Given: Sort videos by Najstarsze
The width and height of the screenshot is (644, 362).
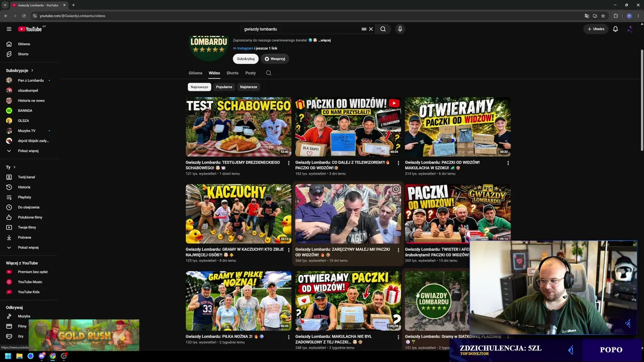Looking at the screenshot, I should point(249,87).
